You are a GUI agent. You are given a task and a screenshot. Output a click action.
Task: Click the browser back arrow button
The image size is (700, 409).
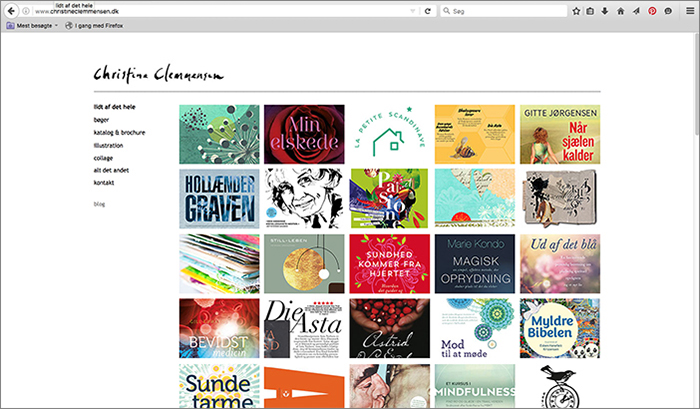tap(11, 11)
